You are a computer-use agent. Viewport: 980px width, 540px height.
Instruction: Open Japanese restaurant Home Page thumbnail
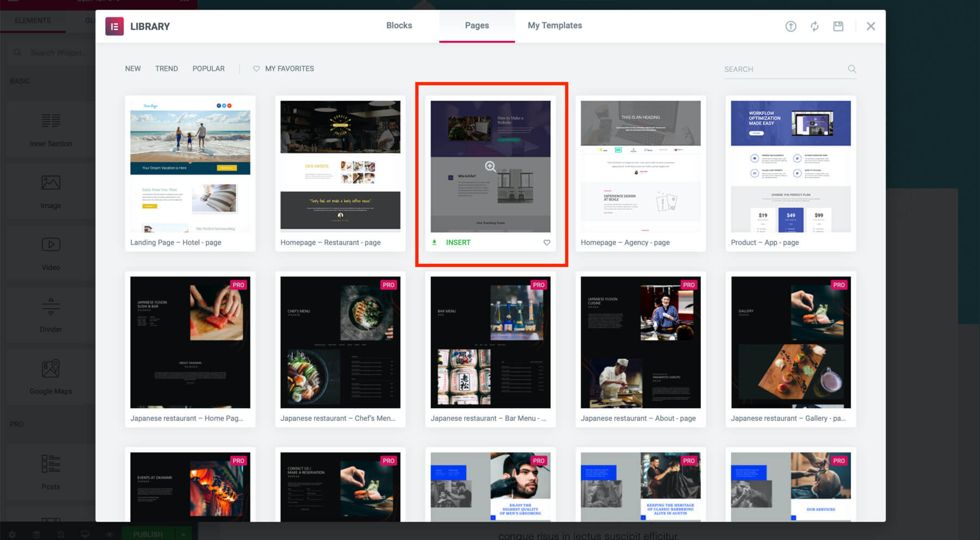(x=190, y=342)
